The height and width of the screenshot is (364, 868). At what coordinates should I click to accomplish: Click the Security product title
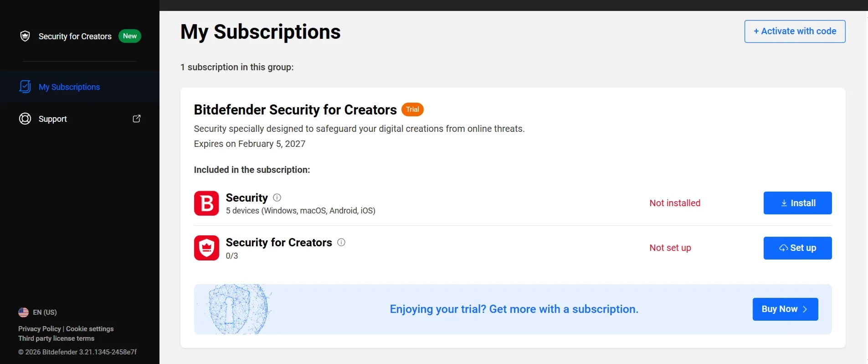tap(247, 198)
